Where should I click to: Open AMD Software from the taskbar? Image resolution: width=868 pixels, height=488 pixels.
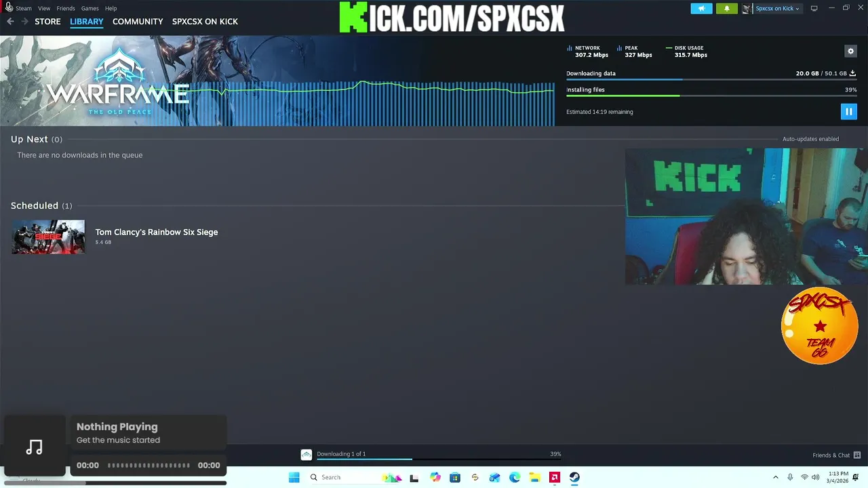tap(555, 477)
